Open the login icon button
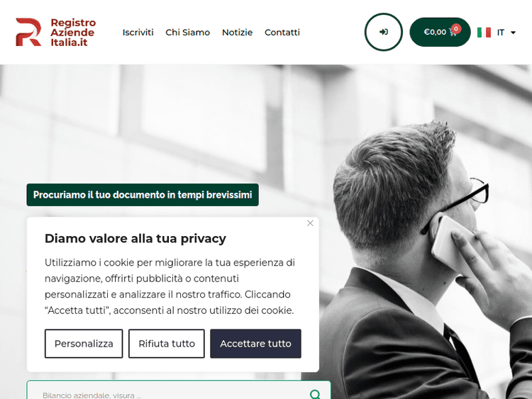 pos(383,32)
